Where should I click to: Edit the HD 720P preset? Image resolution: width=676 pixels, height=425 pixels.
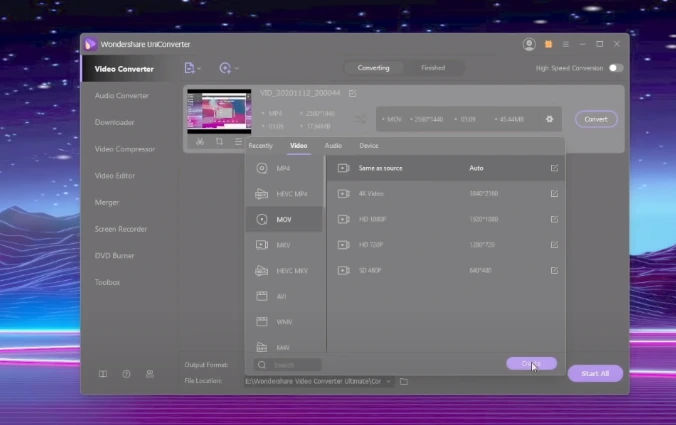point(554,244)
